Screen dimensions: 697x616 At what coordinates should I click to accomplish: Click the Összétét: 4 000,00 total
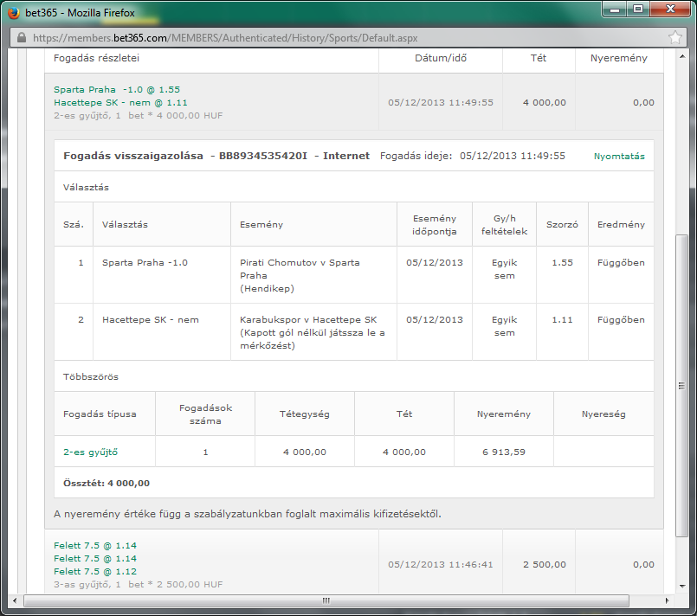tap(106, 484)
